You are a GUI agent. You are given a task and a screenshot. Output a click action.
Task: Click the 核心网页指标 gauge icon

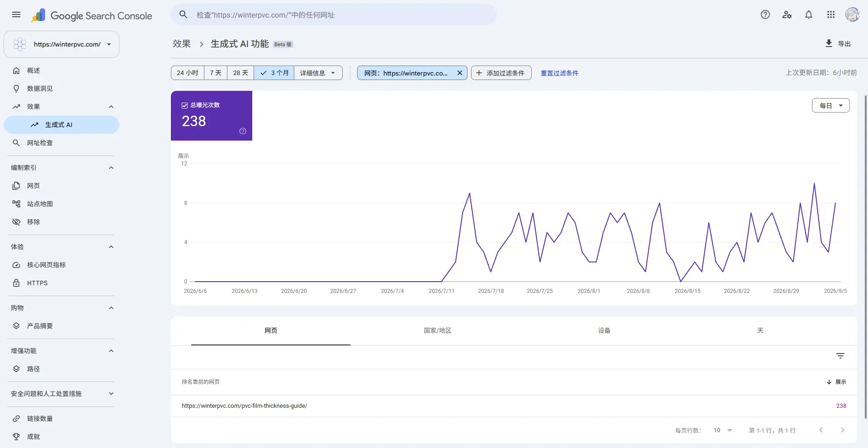(16, 265)
